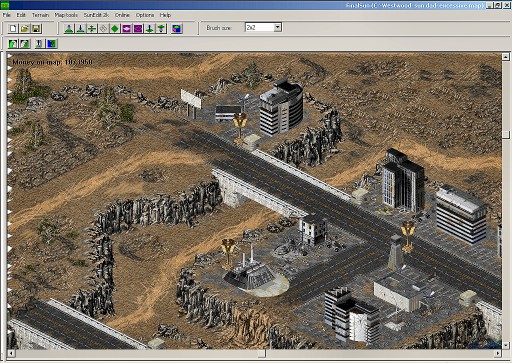The height and width of the screenshot is (363, 512).
Task: Click the colored 3D cube icon
Action: coord(177,28)
